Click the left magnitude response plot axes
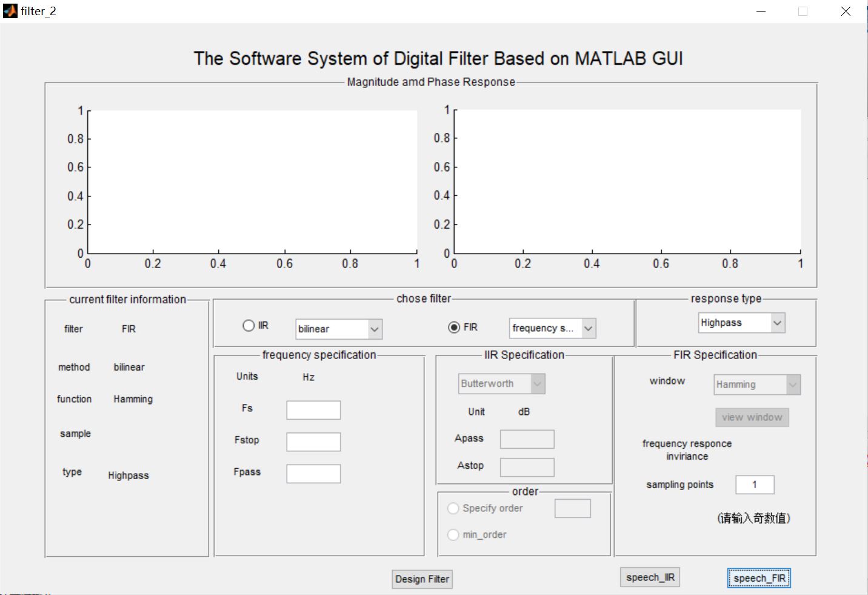The width and height of the screenshot is (868, 595). pyautogui.click(x=253, y=181)
